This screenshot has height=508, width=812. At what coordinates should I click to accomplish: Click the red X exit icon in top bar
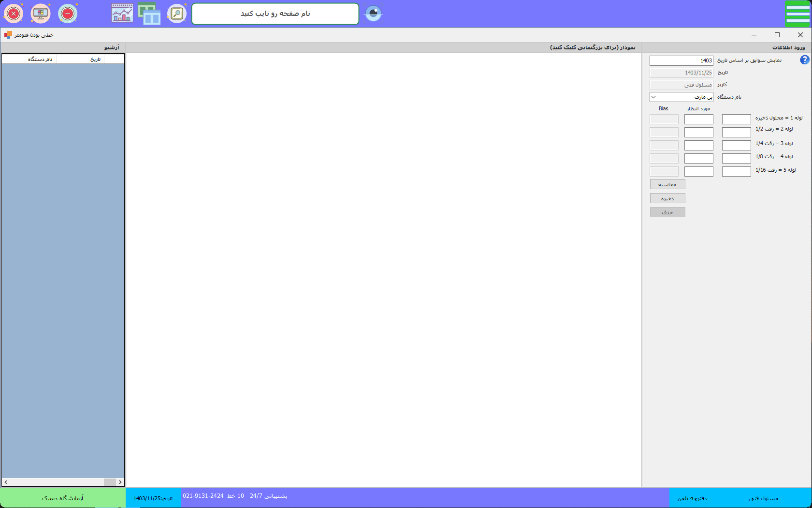[14, 14]
